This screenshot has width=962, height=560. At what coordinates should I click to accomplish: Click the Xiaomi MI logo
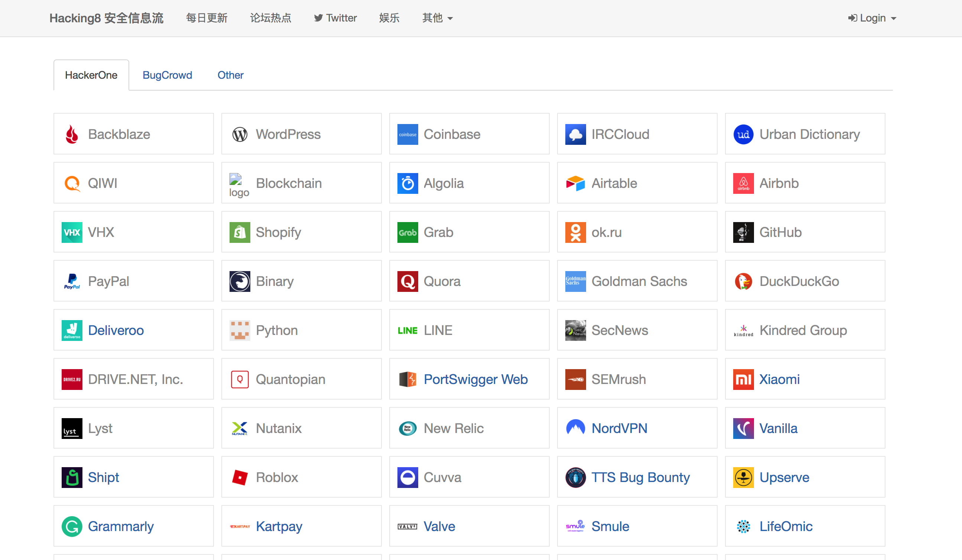[744, 380]
